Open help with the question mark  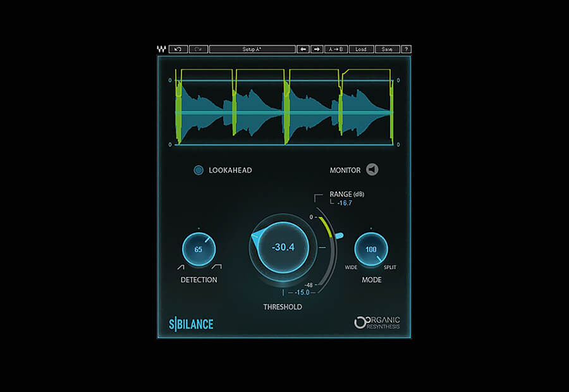(406, 49)
